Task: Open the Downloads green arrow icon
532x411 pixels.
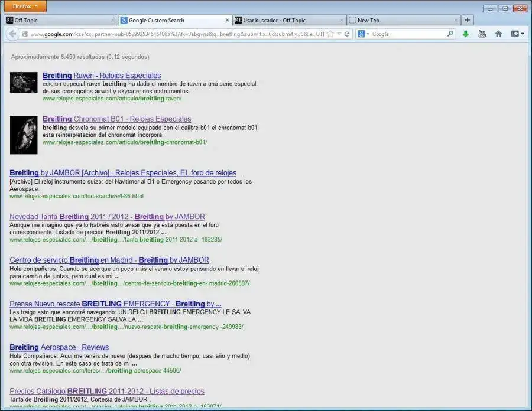Action: tap(466, 34)
